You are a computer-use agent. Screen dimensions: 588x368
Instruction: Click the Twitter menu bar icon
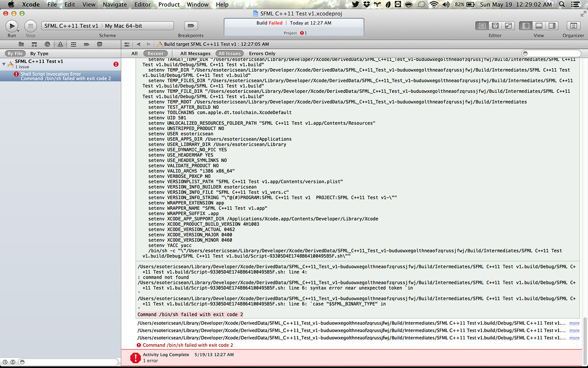pyautogui.click(x=355, y=4)
